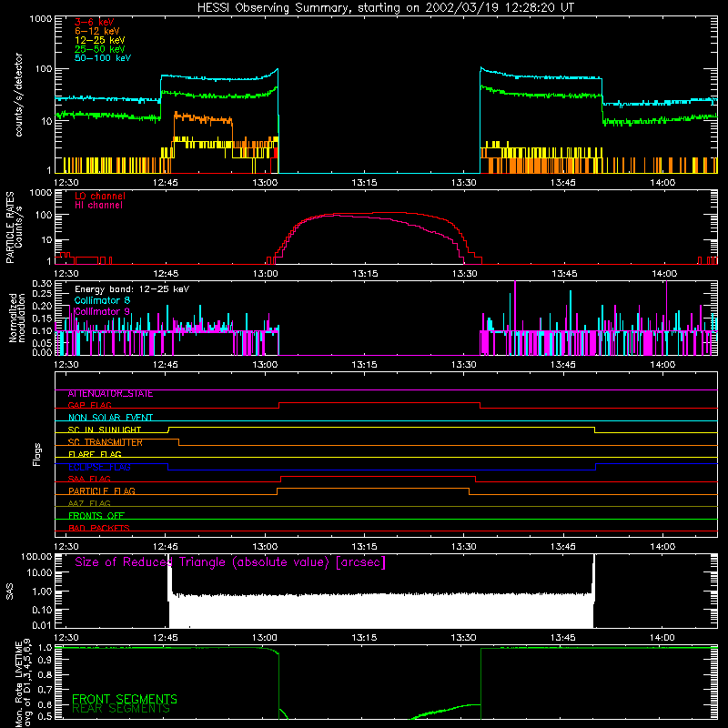Select the "Collimator 8" legend label
The height and width of the screenshot is (728, 728).
point(102,300)
